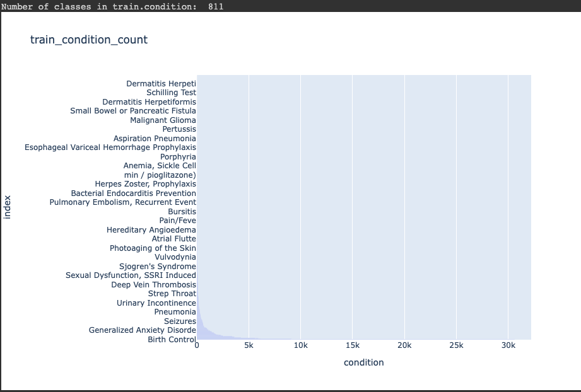
Task: Click the Sjogren's Syndrome label
Action: (158, 267)
